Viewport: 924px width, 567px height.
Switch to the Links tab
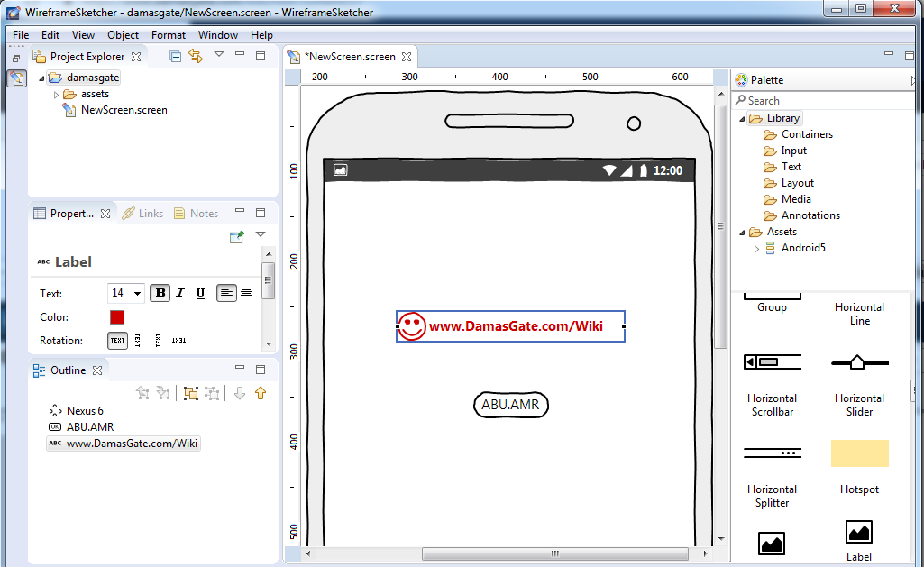(x=142, y=214)
